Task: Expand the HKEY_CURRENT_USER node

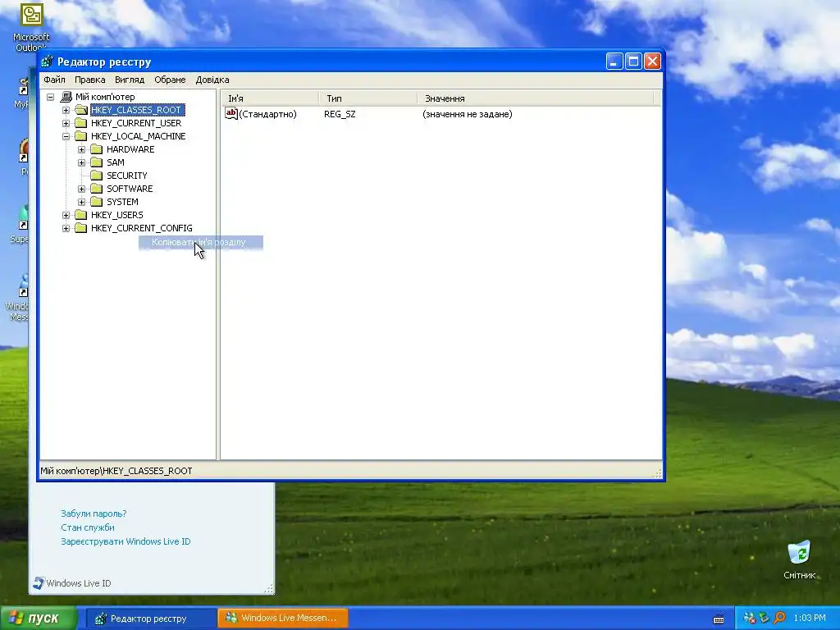Action: [66, 123]
